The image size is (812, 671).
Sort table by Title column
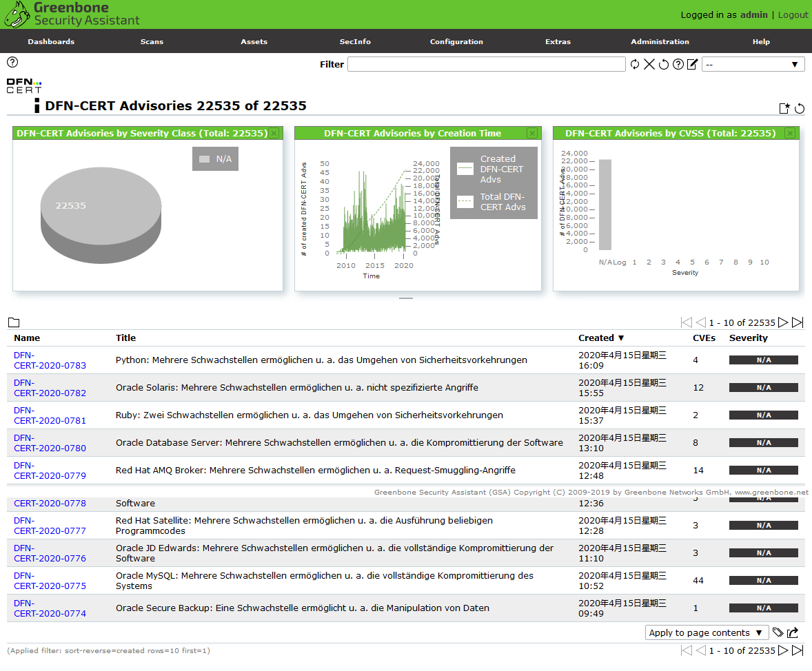(x=126, y=338)
